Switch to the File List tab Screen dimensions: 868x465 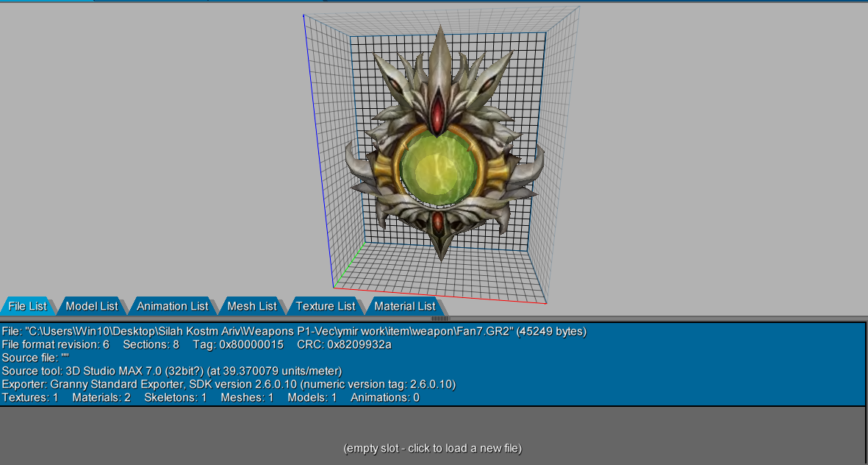(28, 306)
